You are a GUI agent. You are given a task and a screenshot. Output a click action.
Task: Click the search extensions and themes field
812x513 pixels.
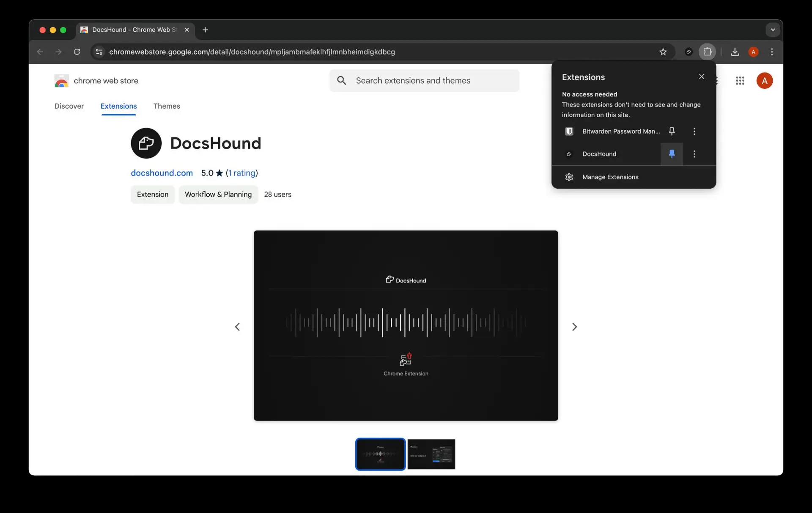[x=424, y=80]
